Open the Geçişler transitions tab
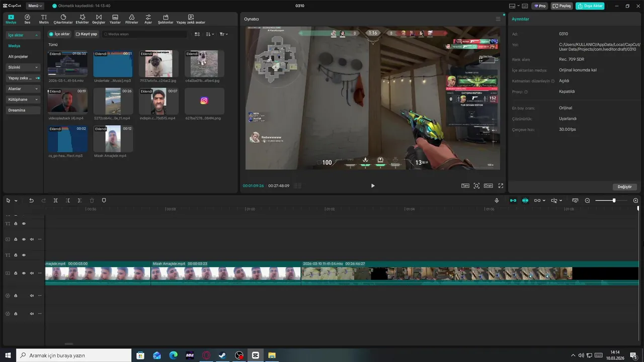This screenshot has height=362, width=644. [99, 19]
